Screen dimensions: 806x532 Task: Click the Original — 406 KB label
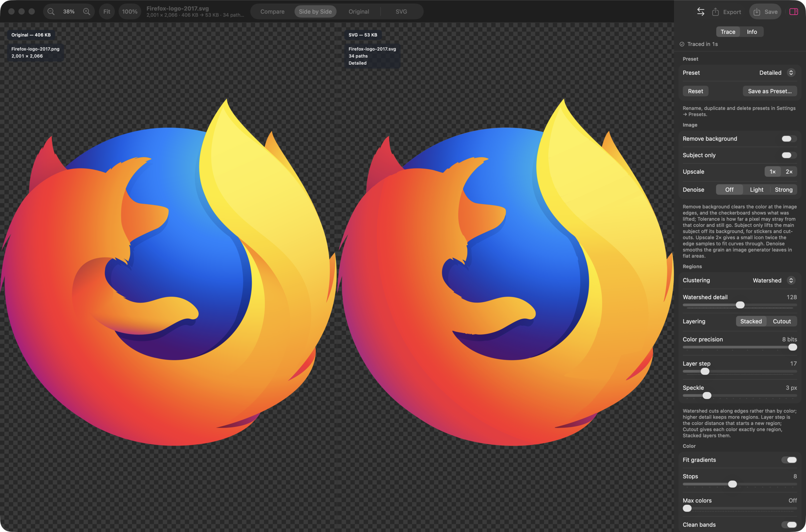[31, 35]
